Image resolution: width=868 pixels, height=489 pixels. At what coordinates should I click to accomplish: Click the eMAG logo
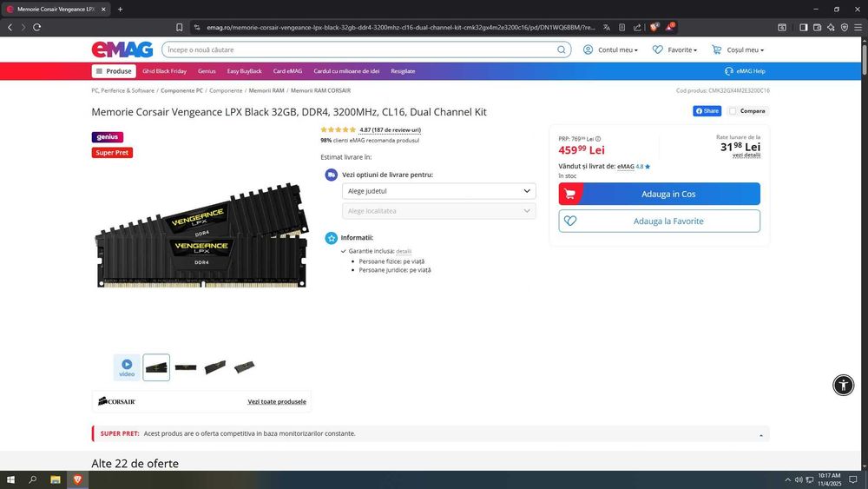pyautogui.click(x=122, y=50)
